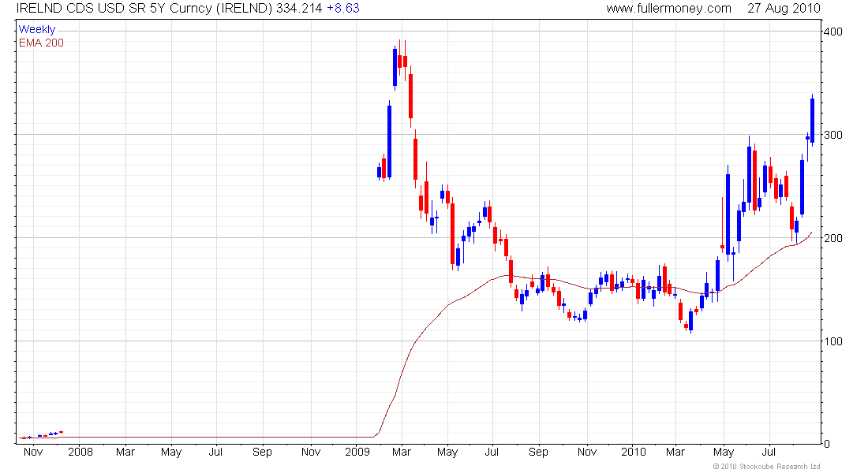The image size is (868, 473).
Task: Click the tall red candle at the March 2009 peak
Action: click(x=411, y=95)
